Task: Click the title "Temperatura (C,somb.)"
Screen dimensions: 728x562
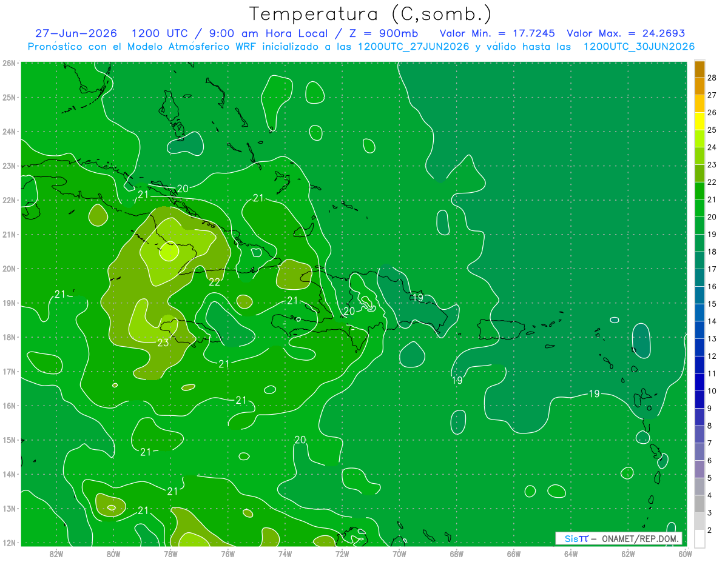Action: point(369,13)
